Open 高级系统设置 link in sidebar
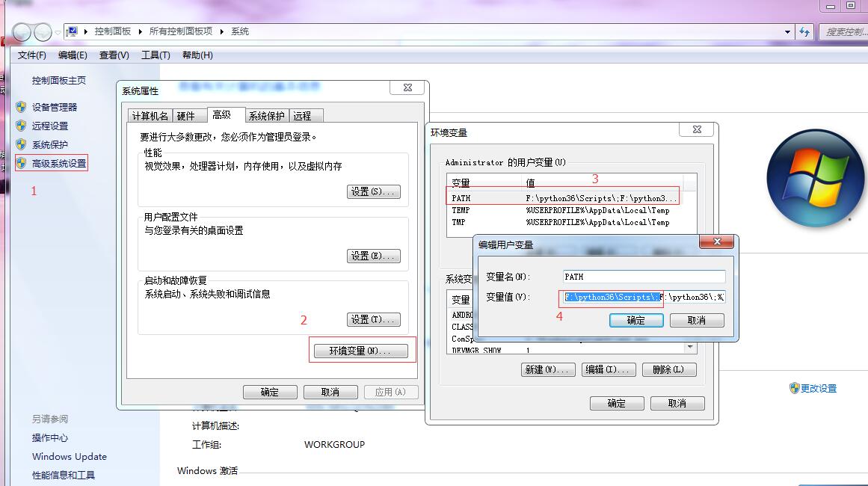Image resolution: width=868 pixels, height=486 pixels. [59, 163]
